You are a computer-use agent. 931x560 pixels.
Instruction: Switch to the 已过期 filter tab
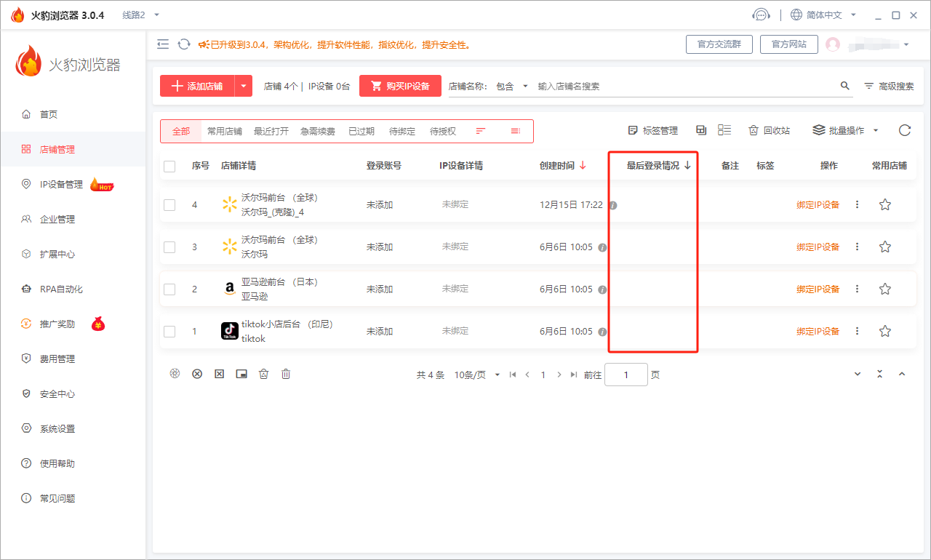click(x=361, y=131)
